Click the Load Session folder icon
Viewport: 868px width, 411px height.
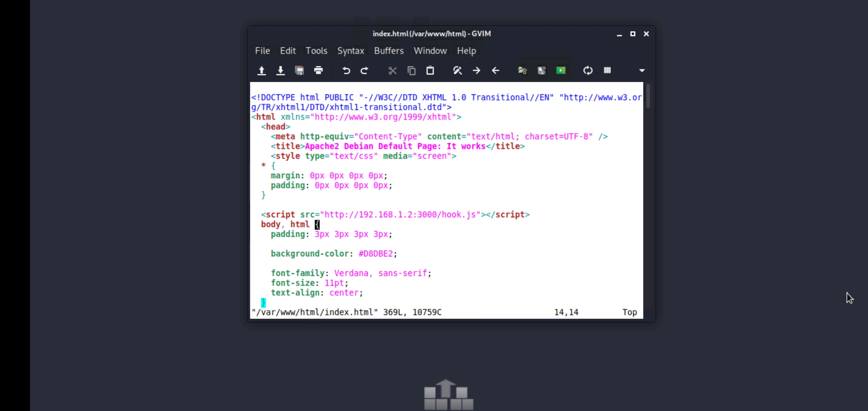522,70
